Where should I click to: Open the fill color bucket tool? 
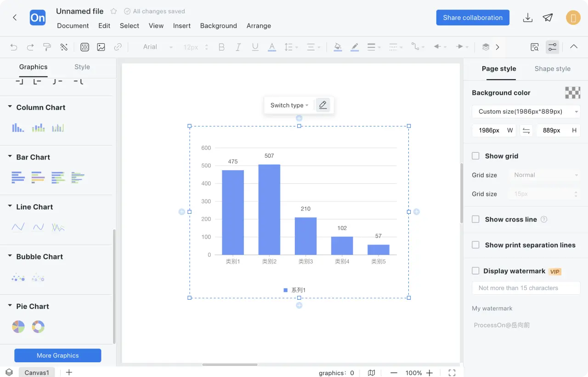[338, 47]
